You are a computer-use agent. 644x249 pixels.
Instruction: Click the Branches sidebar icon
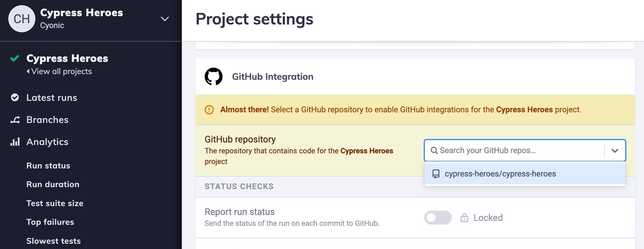point(15,120)
